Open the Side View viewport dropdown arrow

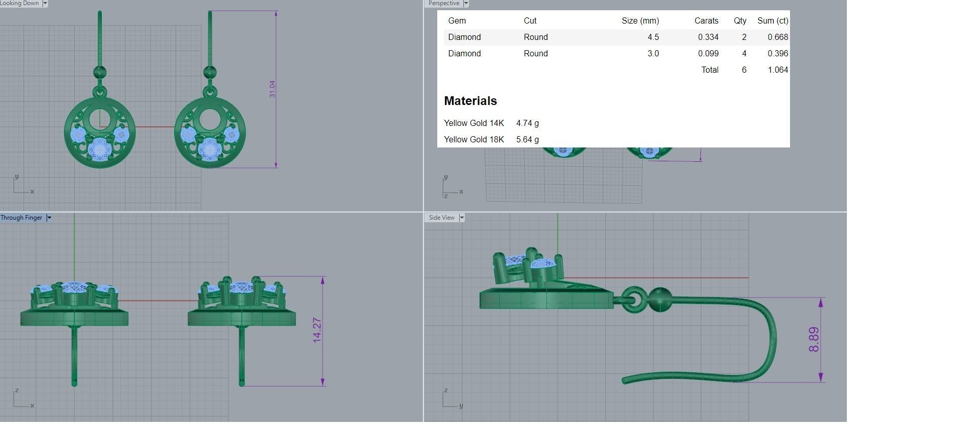pos(462,218)
